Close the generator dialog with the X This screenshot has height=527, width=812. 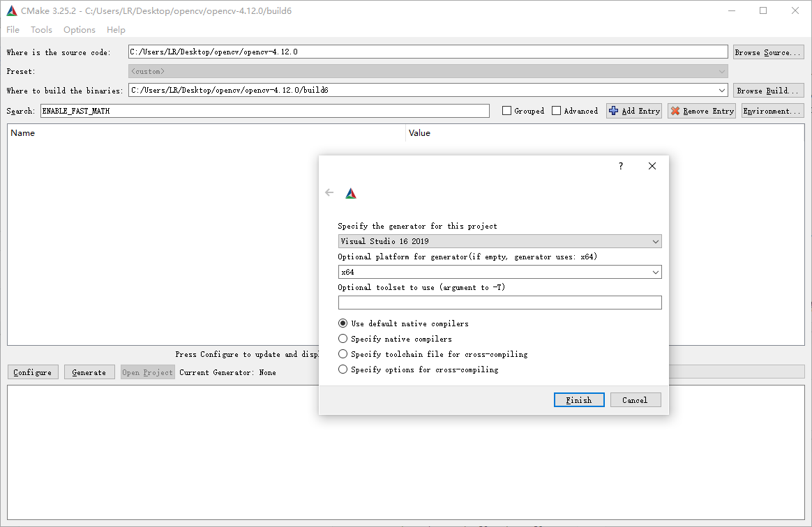click(x=652, y=166)
